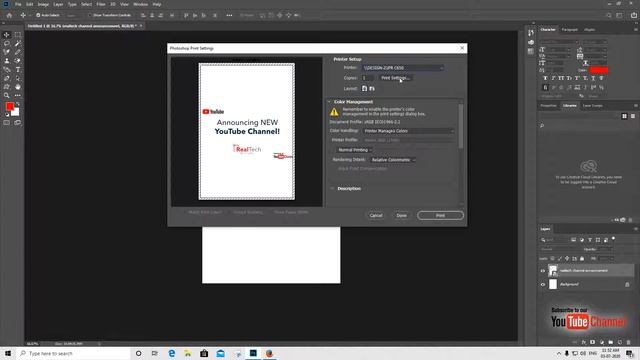Open font family dropdown in Character panel
The image size is (640, 360).
559,42
